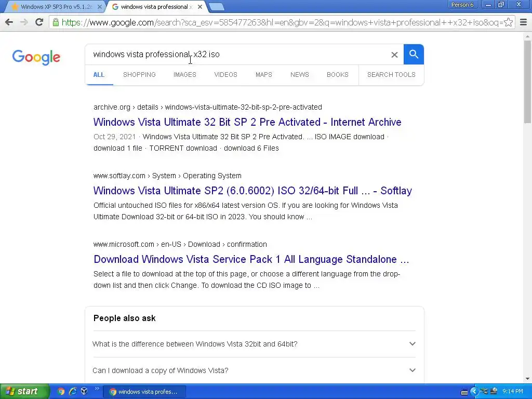Go back with the browser back arrow
The image size is (532, 399).
coord(9,22)
